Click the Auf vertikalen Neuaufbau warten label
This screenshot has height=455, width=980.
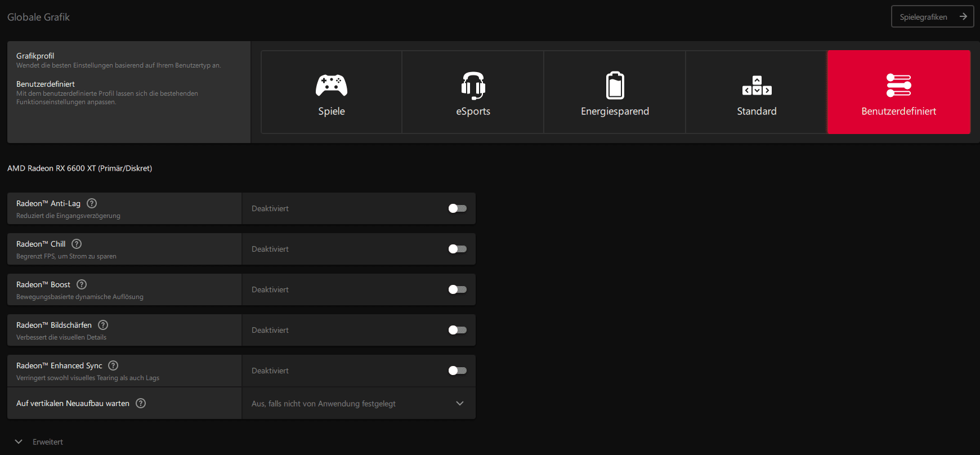coord(73,403)
